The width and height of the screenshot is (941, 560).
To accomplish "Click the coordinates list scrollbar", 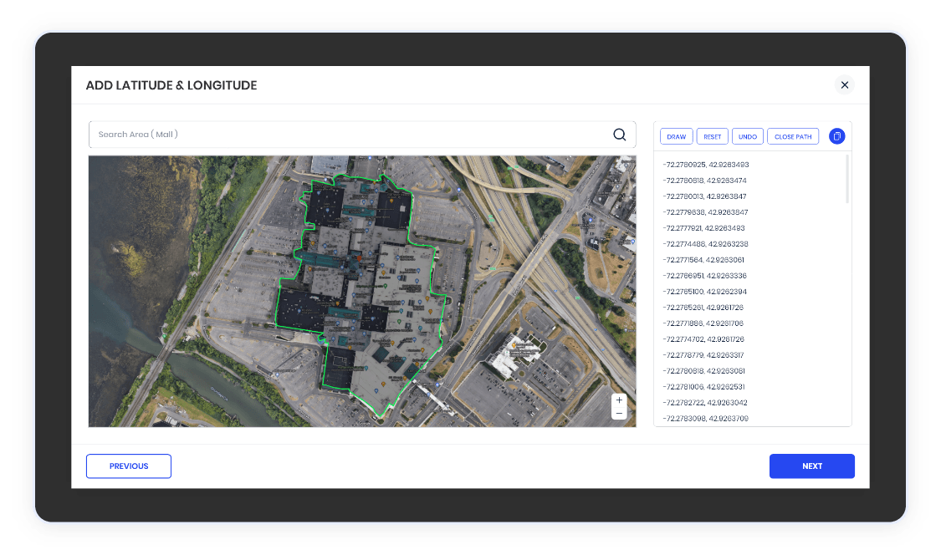I will pyautogui.click(x=847, y=179).
